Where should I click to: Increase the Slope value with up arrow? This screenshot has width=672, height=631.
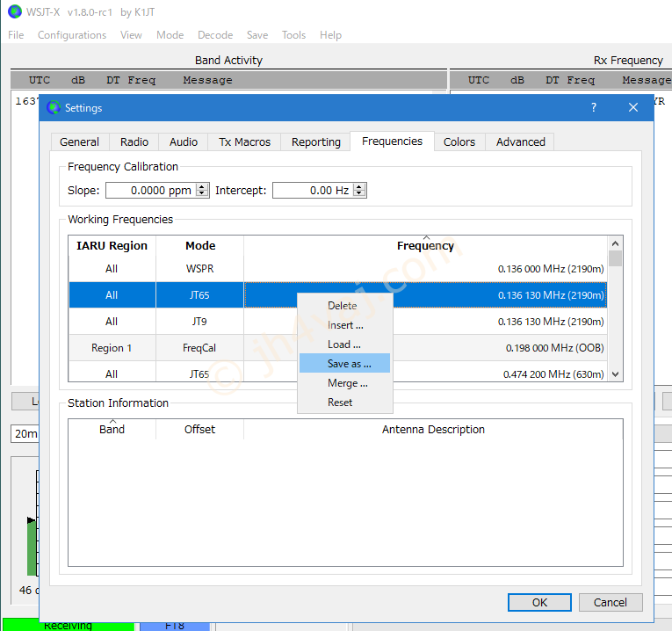click(202, 186)
